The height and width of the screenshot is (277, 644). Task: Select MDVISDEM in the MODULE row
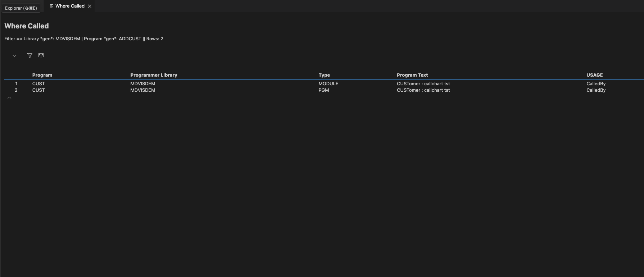tap(143, 84)
